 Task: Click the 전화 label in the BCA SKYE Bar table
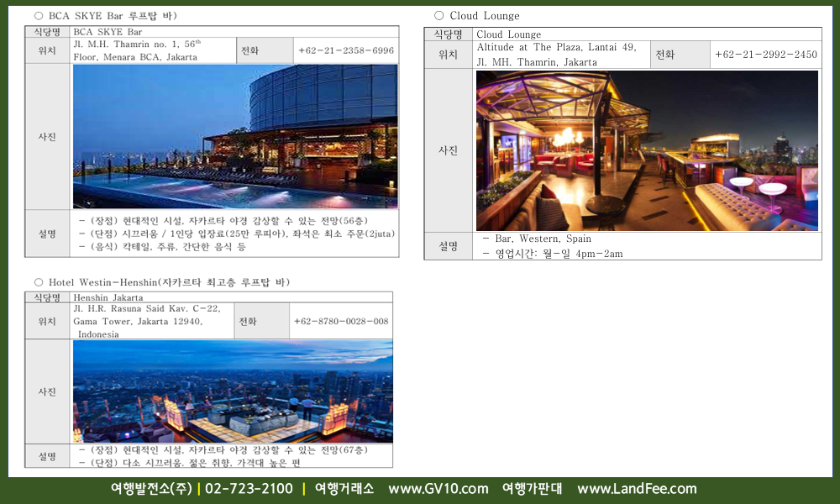coord(249,50)
